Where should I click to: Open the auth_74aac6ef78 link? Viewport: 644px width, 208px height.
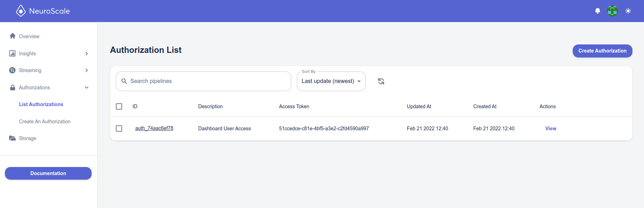click(x=154, y=128)
